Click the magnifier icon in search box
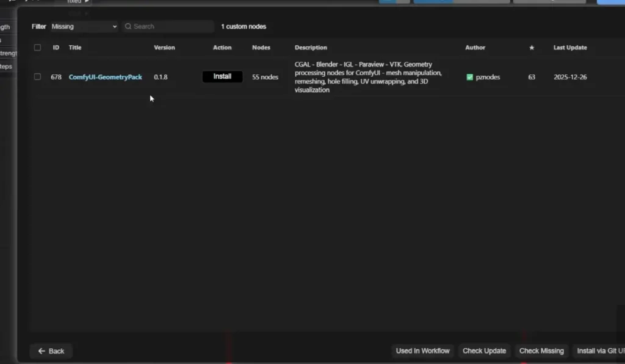The width and height of the screenshot is (625, 364). click(x=128, y=27)
